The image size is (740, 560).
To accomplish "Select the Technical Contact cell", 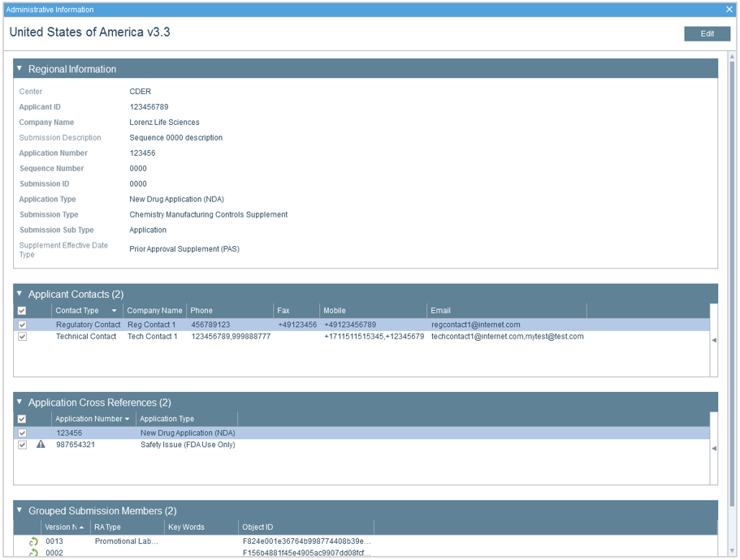I will coord(86,337).
